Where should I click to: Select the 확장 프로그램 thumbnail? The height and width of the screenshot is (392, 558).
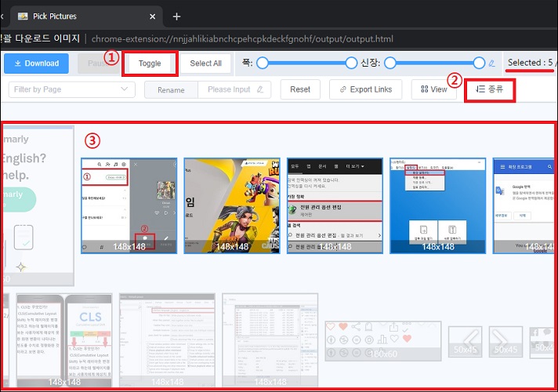tap(524, 205)
